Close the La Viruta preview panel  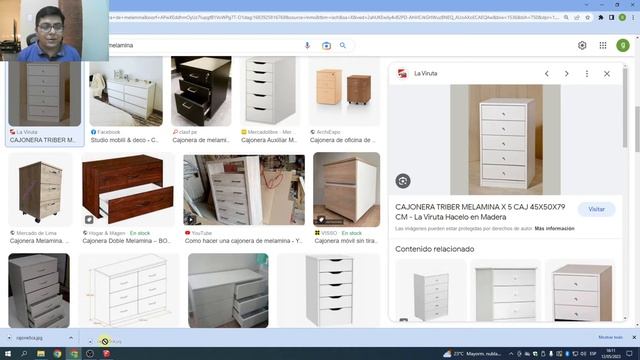tap(607, 73)
